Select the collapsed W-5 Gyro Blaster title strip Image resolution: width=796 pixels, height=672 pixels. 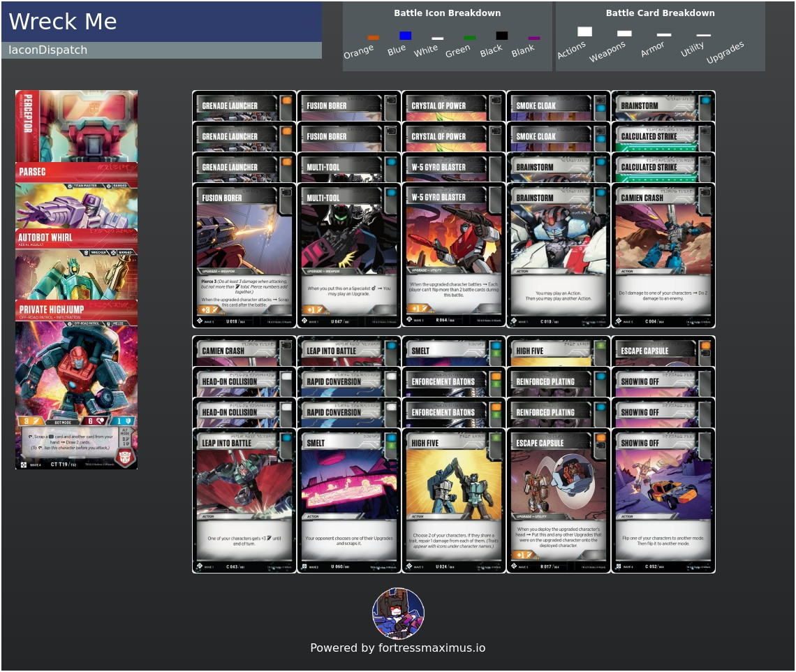454,168
